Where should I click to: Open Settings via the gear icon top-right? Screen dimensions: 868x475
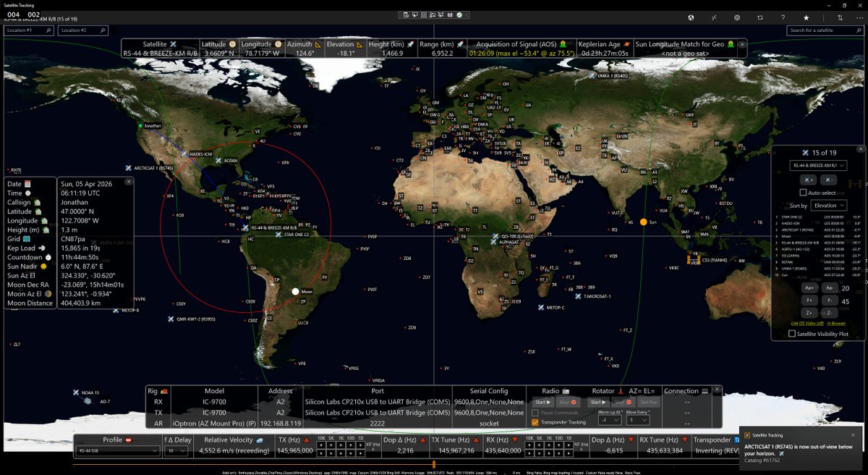(x=737, y=17)
